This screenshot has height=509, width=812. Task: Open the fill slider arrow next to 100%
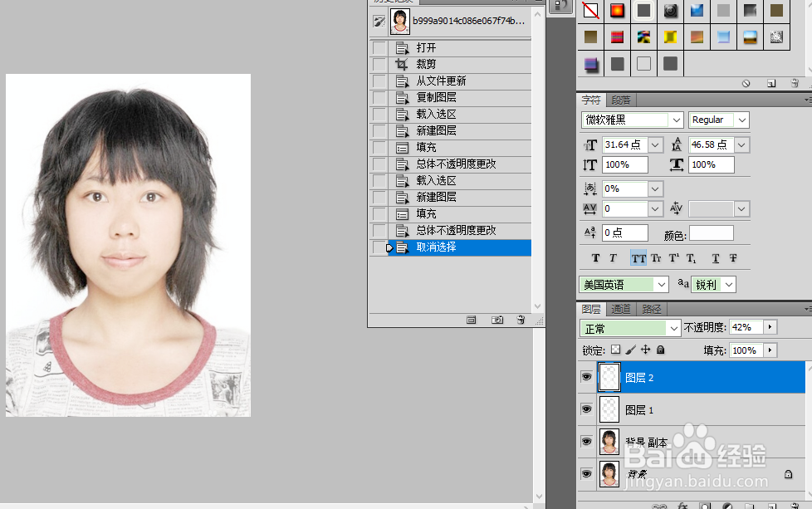tap(770, 350)
